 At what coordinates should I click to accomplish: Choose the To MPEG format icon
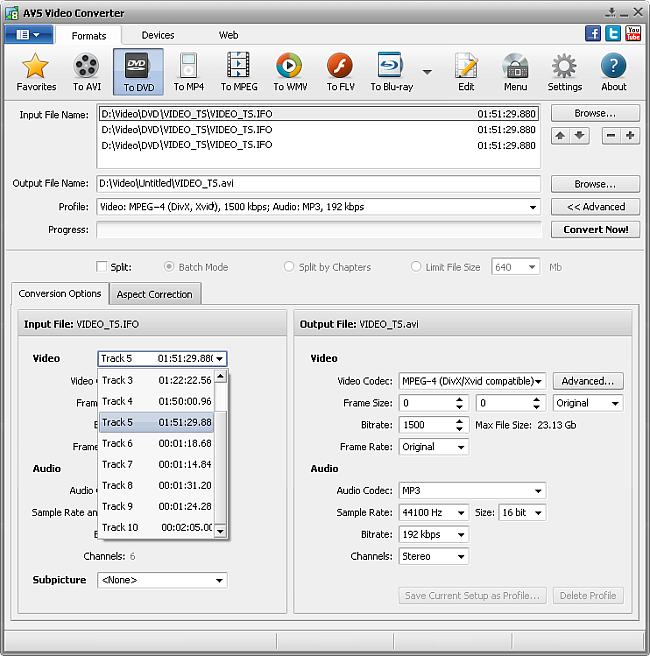(x=239, y=72)
